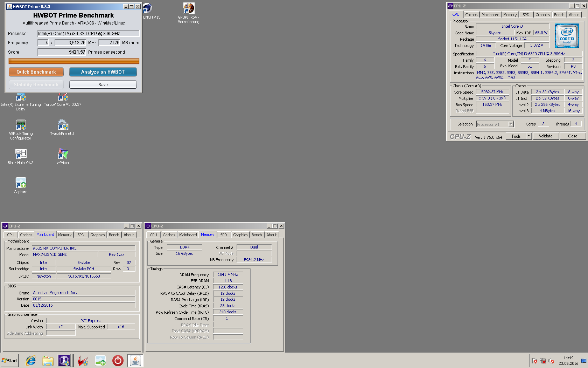This screenshot has width=588, height=368.
Task: Click CAS# Latency value 12.0 clocks
Action: 228,287
